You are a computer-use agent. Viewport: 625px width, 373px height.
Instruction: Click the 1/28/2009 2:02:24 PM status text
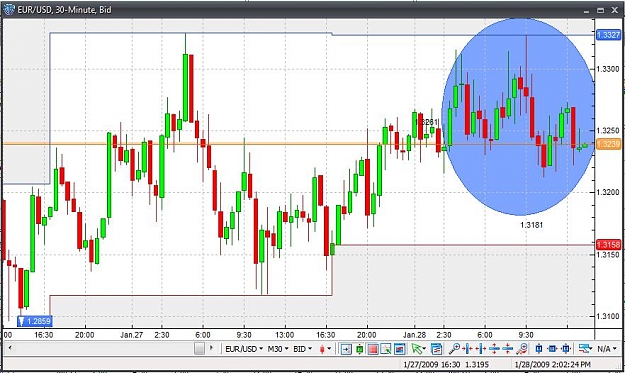click(x=553, y=364)
